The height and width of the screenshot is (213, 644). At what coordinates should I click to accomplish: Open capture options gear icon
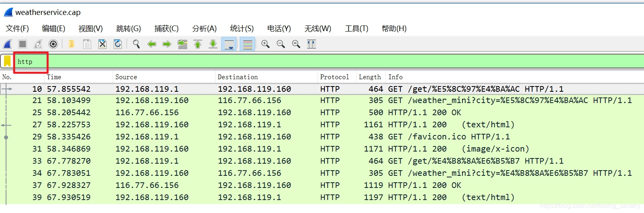click(53, 44)
